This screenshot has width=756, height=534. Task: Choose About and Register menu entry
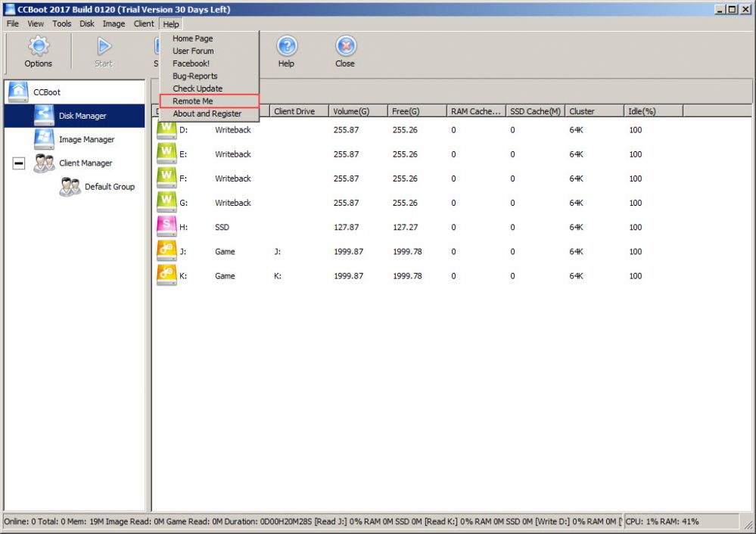(x=210, y=113)
